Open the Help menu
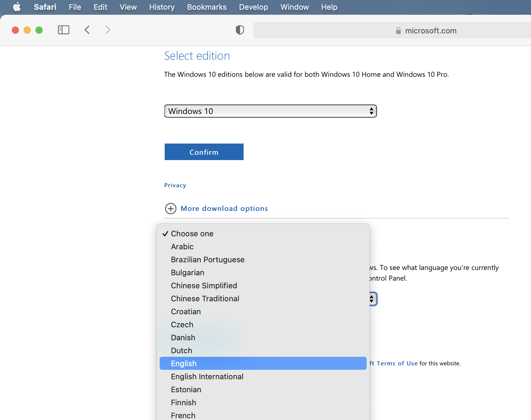This screenshot has height=420, width=531. coord(329,7)
